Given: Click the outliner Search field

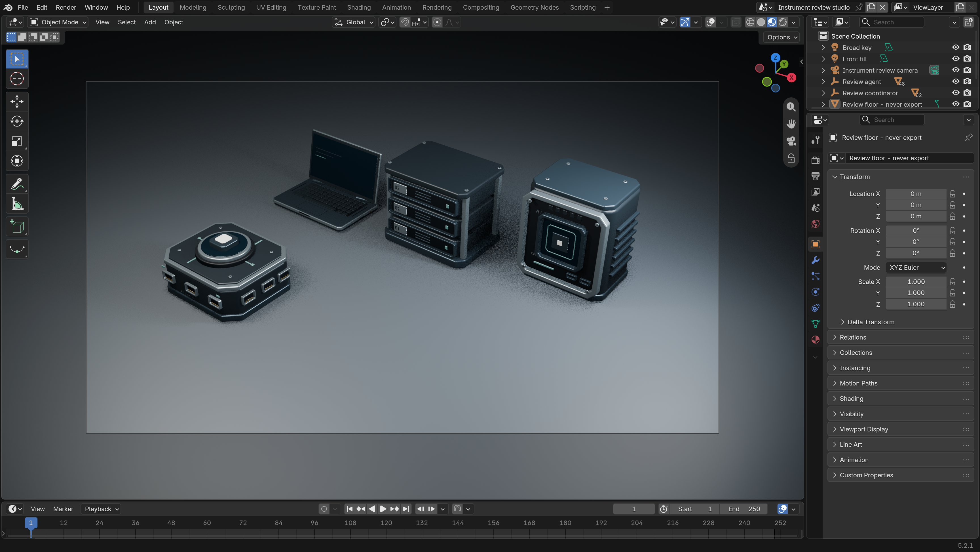Looking at the screenshot, I should [x=891, y=22].
